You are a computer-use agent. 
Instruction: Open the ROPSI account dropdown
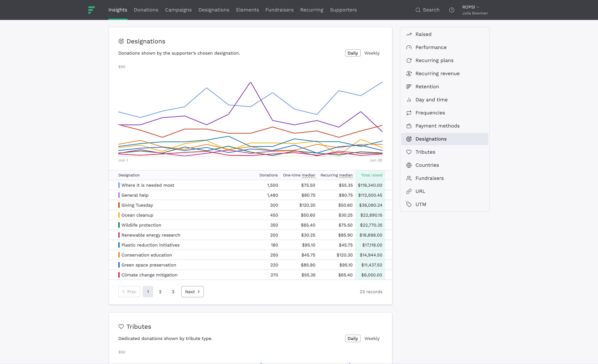click(471, 7)
